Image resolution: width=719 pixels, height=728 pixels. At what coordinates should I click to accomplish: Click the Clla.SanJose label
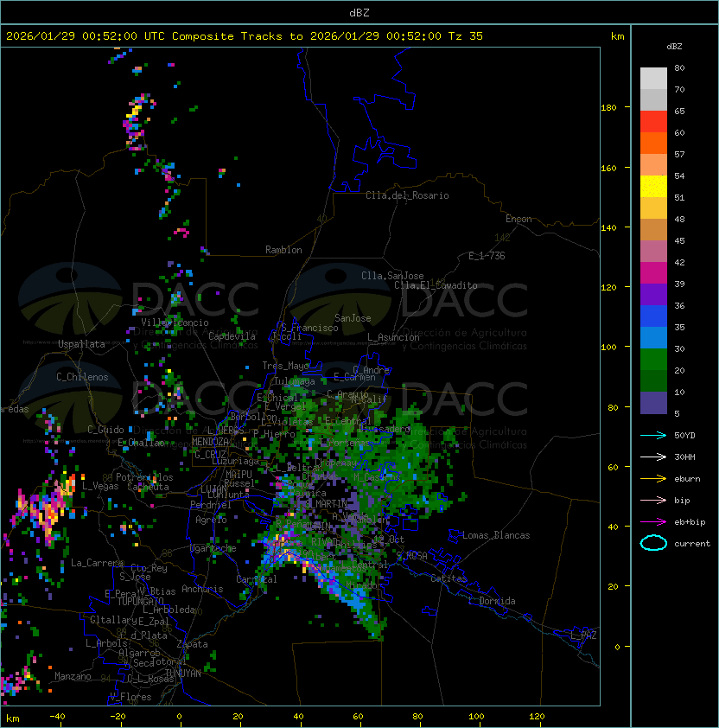[392, 276]
